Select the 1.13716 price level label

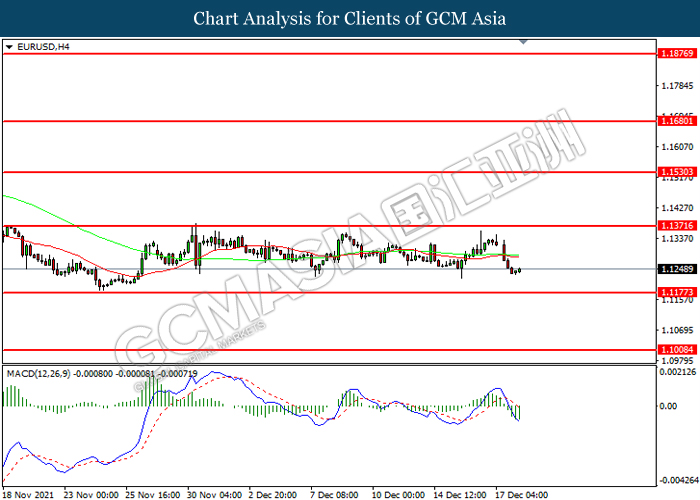(677, 226)
